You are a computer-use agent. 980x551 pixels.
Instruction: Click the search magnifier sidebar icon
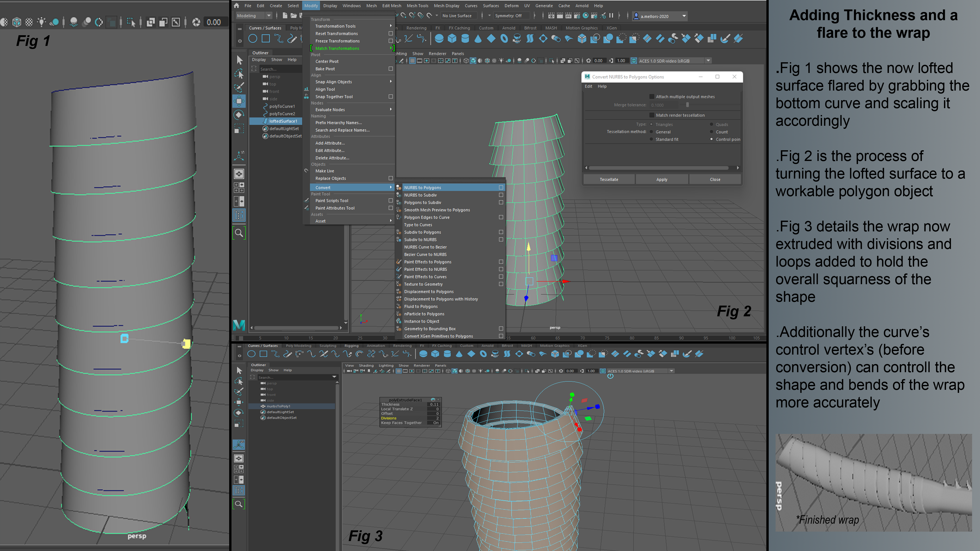(x=239, y=233)
